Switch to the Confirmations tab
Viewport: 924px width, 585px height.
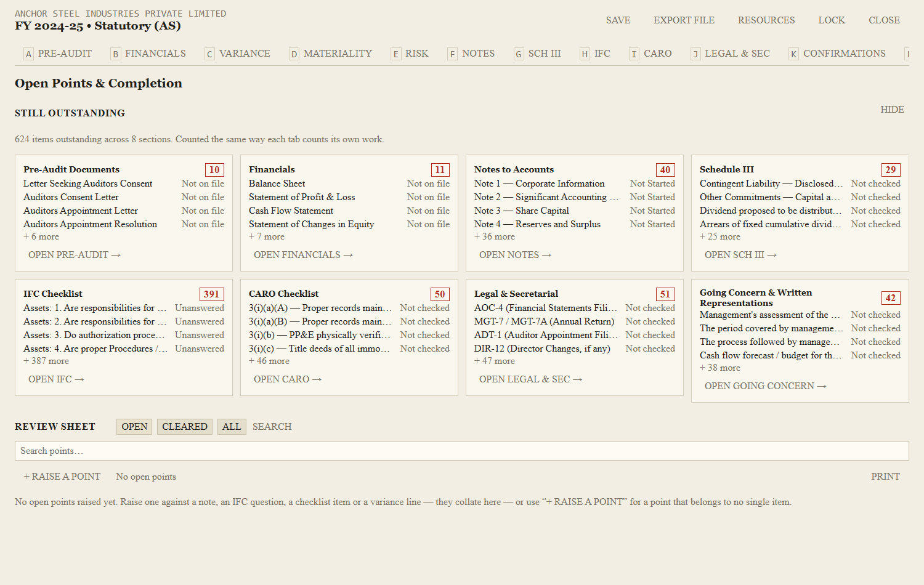click(x=837, y=54)
